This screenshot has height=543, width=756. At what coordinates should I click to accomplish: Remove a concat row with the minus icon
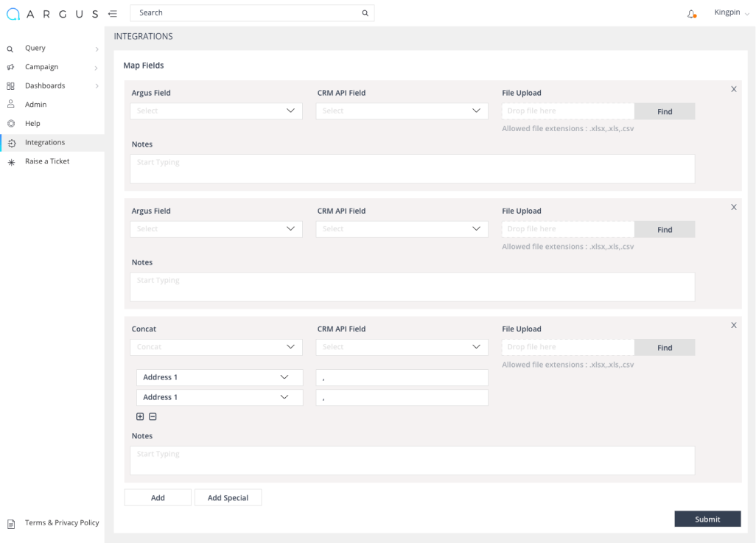coord(153,417)
